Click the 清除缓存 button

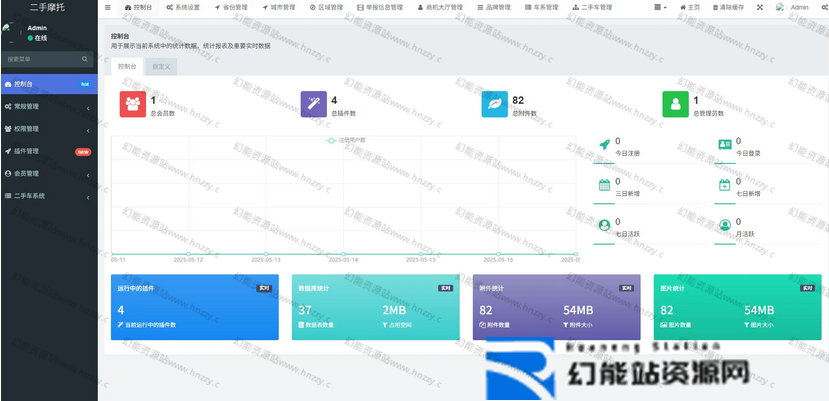click(x=727, y=7)
